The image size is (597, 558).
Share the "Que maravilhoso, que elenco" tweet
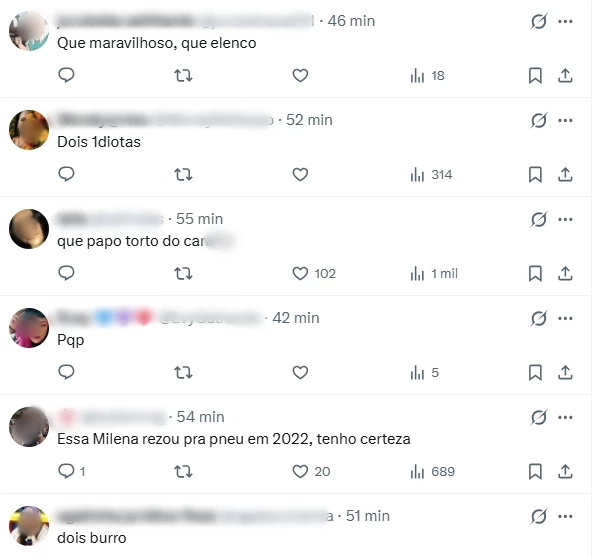click(565, 75)
